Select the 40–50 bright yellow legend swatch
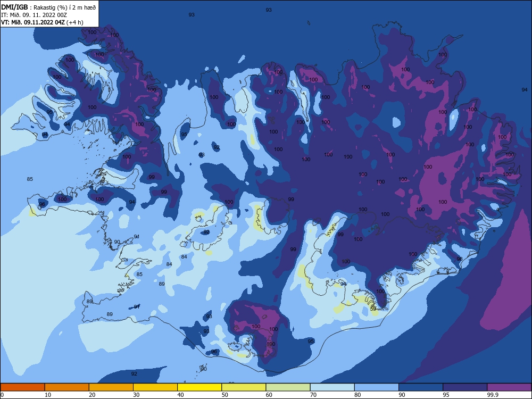 coord(199,387)
